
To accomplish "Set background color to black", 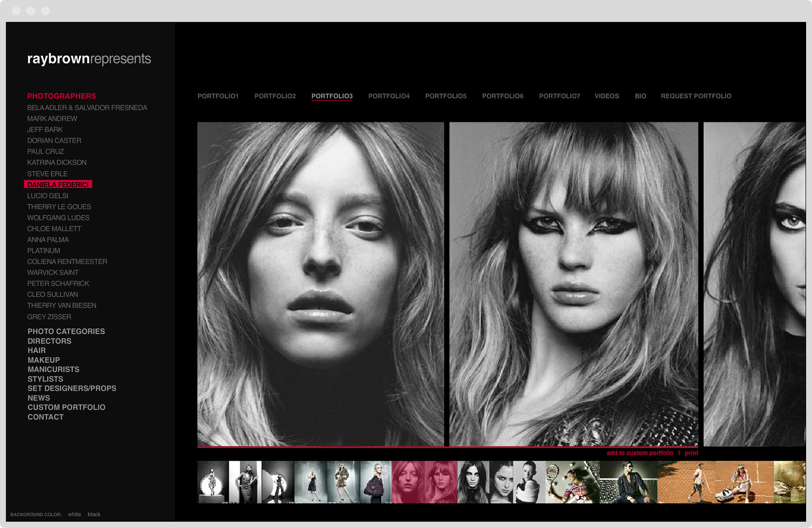I will tap(94, 514).
